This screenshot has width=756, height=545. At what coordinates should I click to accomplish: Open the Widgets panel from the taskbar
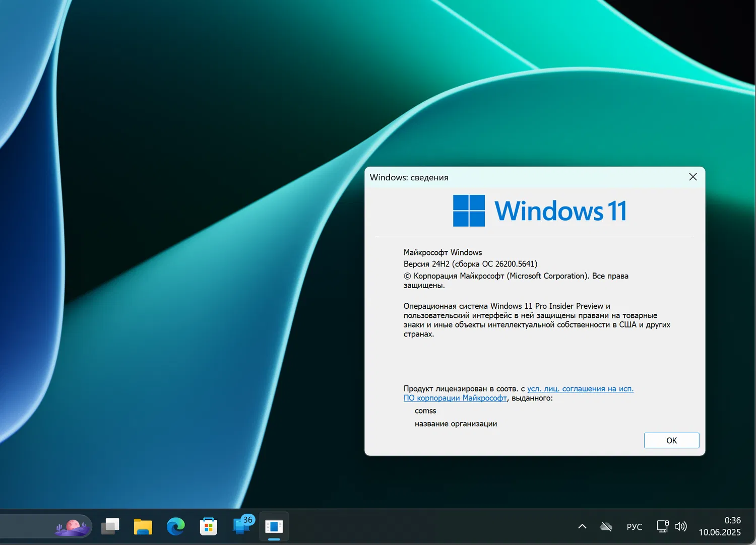71,526
